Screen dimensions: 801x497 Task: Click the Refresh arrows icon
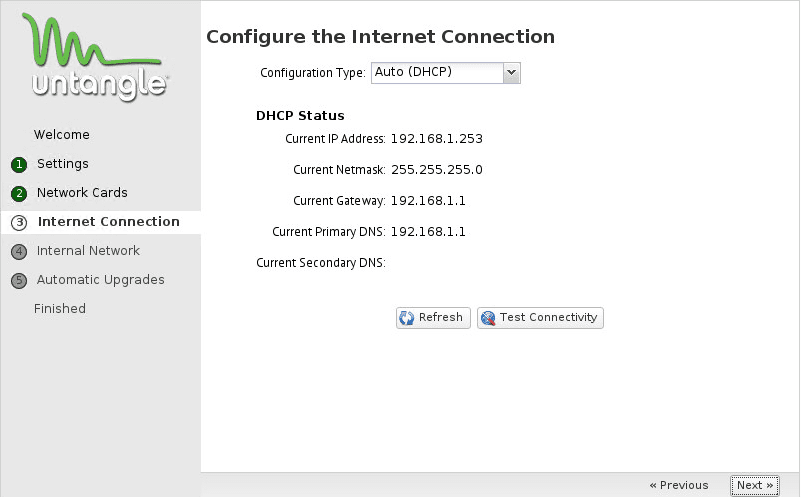[407, 318]
